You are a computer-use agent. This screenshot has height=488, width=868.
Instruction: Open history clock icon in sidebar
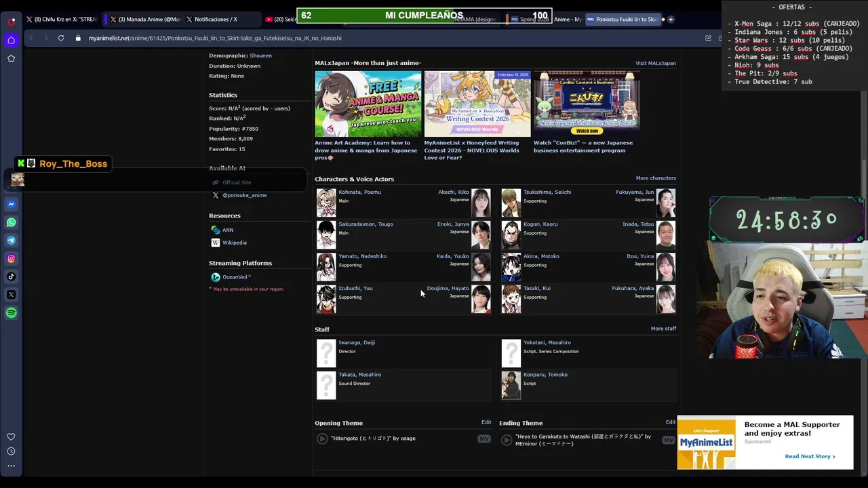point(12,451)
